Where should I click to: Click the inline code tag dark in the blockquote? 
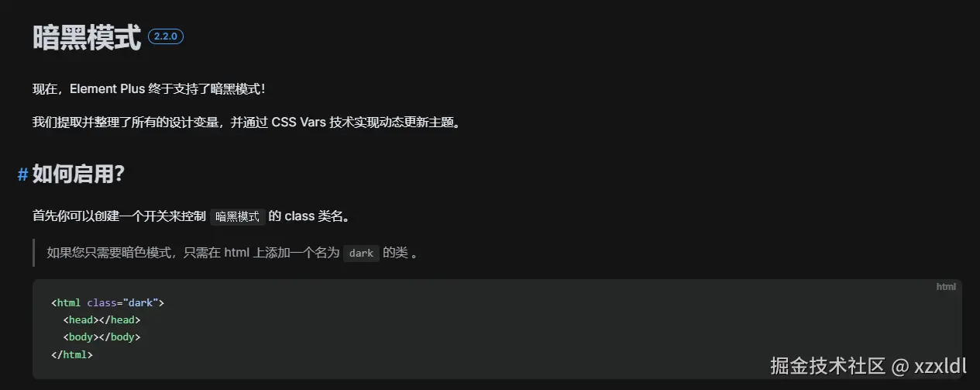pos(361,254)
